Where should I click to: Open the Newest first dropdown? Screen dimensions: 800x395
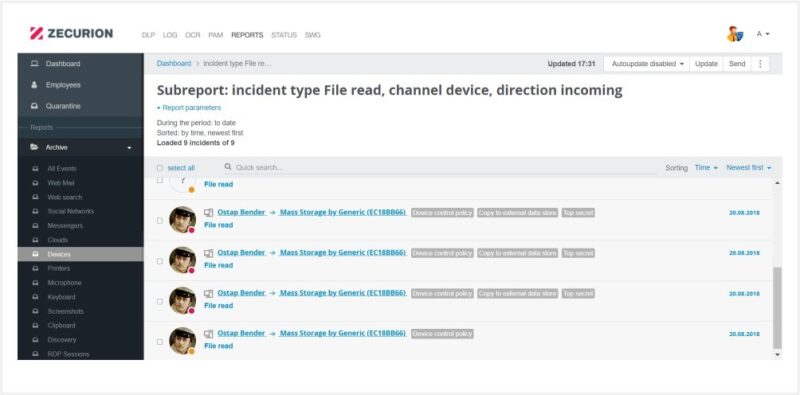[x=748, y=168]
